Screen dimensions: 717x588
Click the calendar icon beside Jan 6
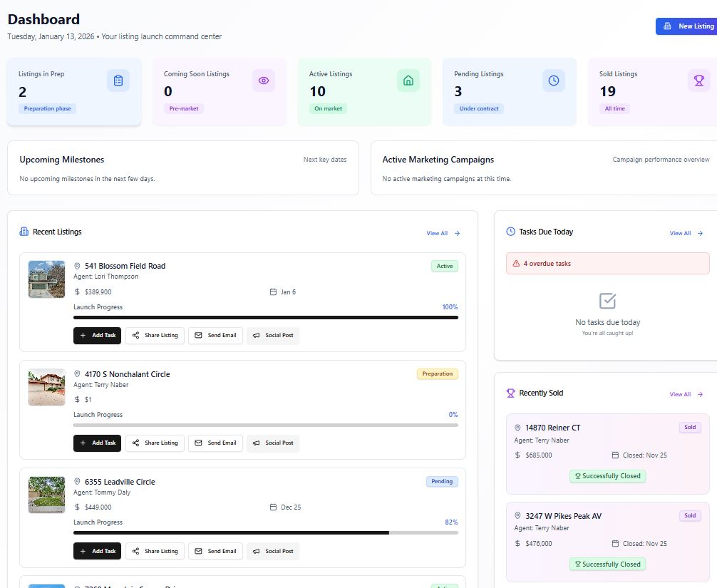[x=273, y=292]
